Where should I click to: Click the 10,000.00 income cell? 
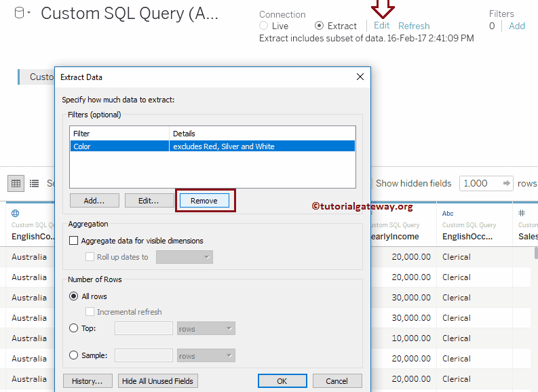(x=411, y=338)
